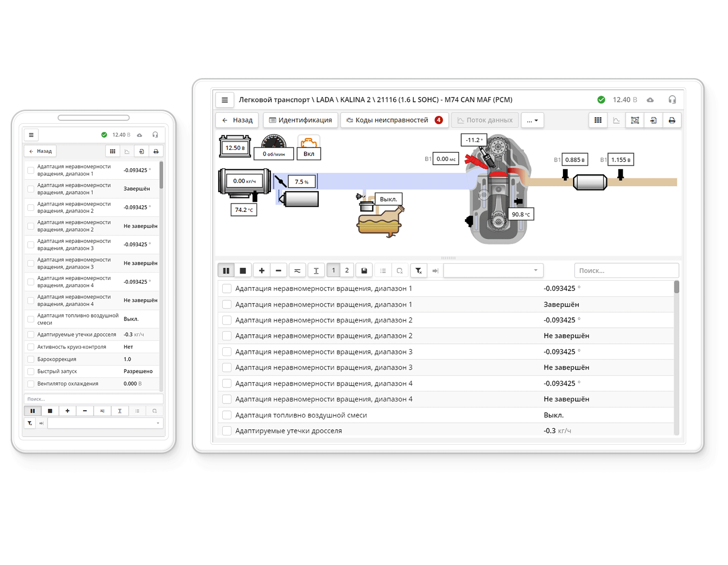Pause data stream in tablet view

(226, 271)
